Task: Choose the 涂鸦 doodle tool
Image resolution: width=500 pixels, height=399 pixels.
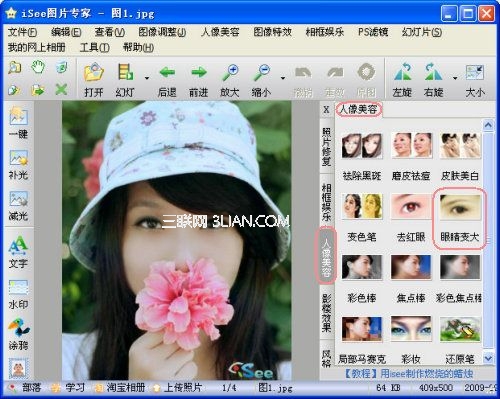Action: [x=18, y=334]
